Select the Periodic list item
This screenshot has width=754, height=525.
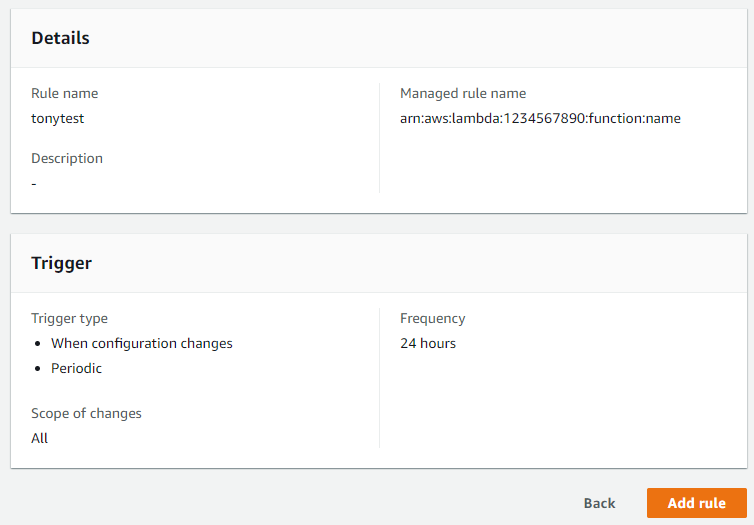click(x=76, y=368)
